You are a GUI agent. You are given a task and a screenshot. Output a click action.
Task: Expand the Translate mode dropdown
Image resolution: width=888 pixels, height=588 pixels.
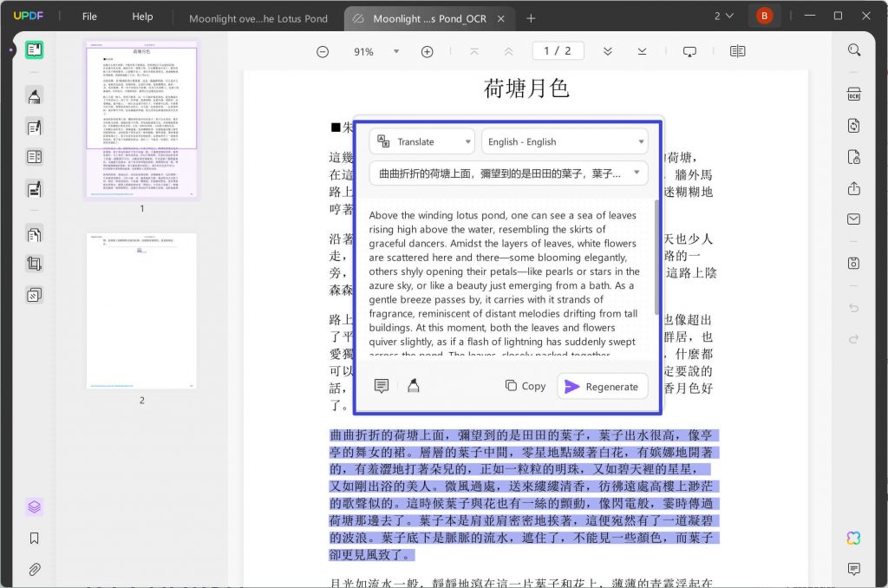(x=421, y=141)
